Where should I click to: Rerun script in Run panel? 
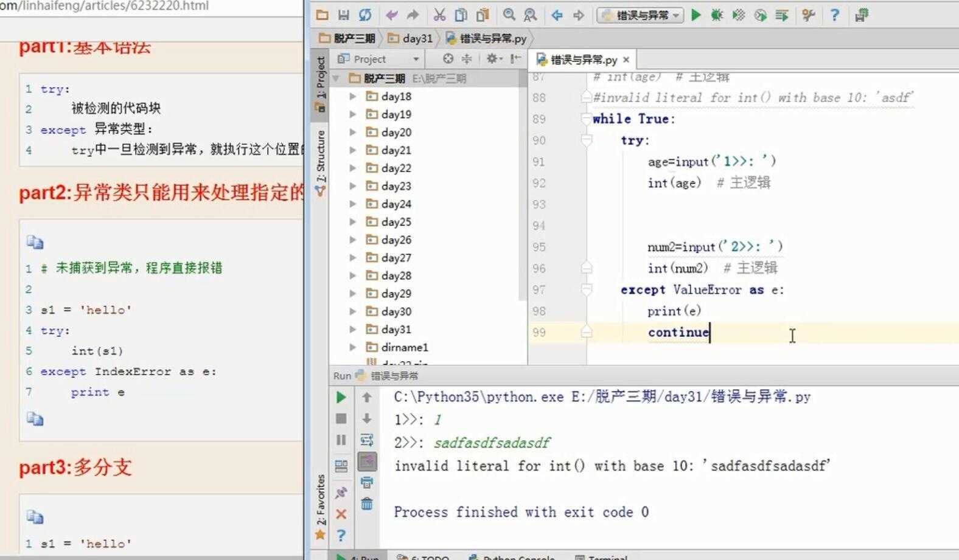[x=341, y=397]
